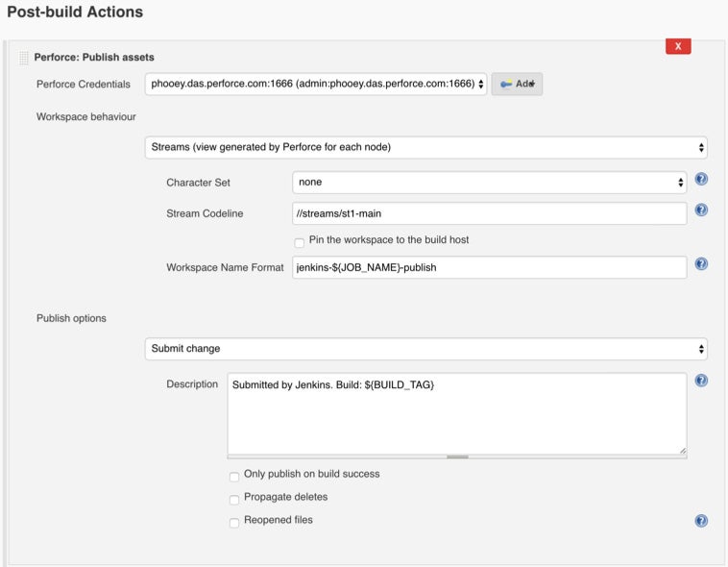Click the Perforce Credentials label
This screenshot has width=728, height=567.
(84, 85)
